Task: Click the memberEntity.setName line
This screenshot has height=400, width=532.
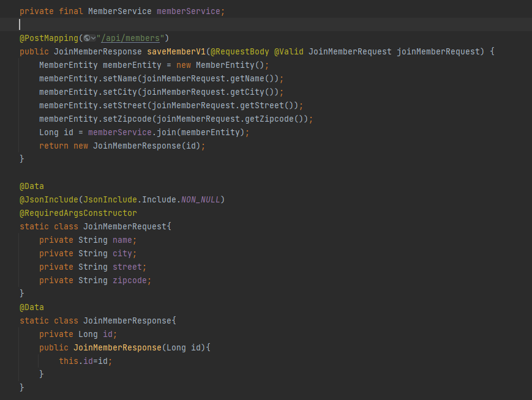Action: 161,79
